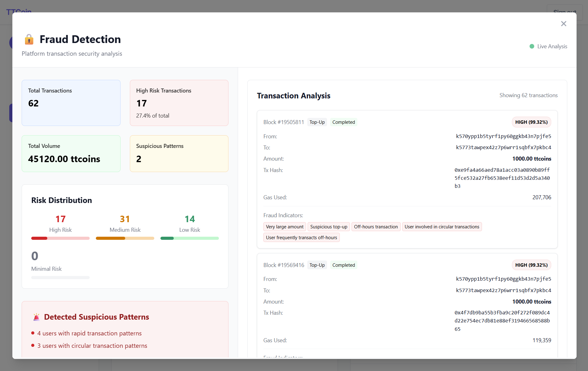Select the 'Suspicious top-up' fraud indicator
This screenshot has height=371, width=588.
tap(329, 227)
